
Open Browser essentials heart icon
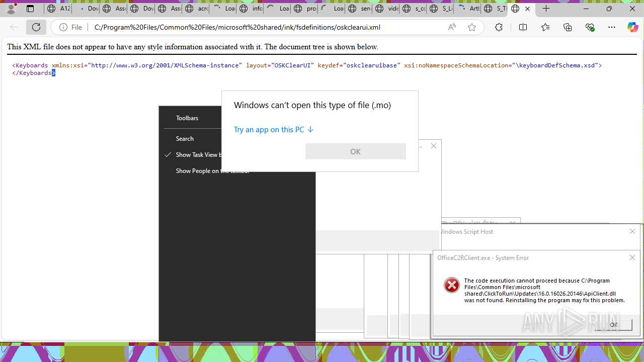pos(590,27)
